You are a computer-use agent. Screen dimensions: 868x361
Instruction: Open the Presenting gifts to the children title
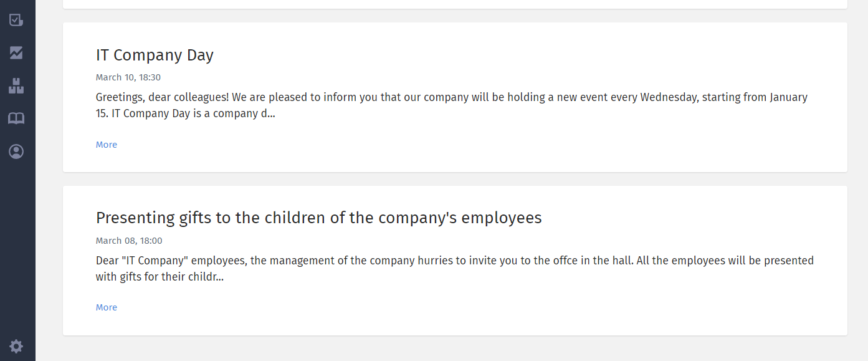[x=319, y=218]
